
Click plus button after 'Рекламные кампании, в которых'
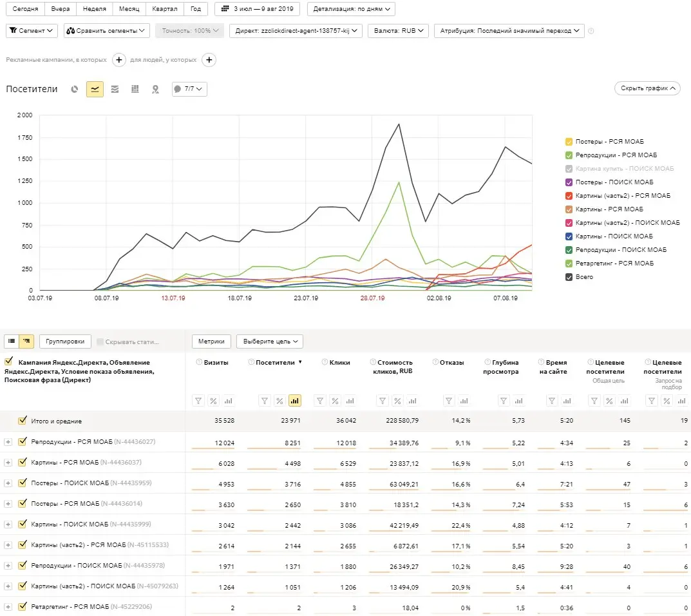(119, 60)
